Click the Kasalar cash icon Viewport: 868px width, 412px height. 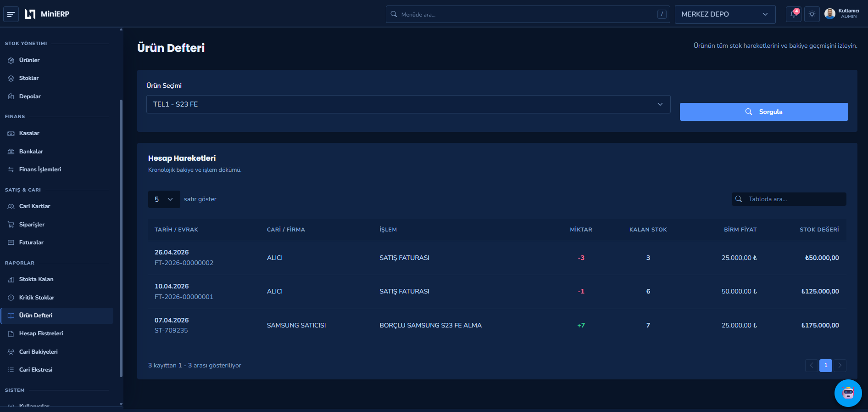pyautogui.click(x=11, y=133)
